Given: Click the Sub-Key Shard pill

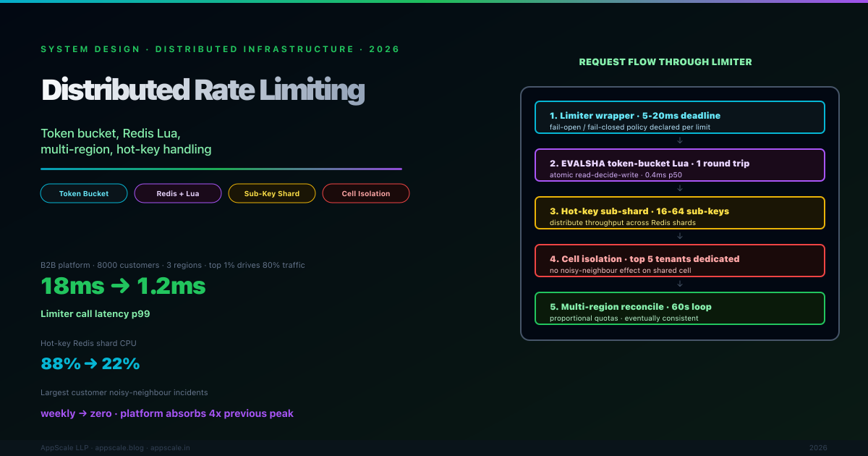Looking at the screenshot, I should pos(272,193).
